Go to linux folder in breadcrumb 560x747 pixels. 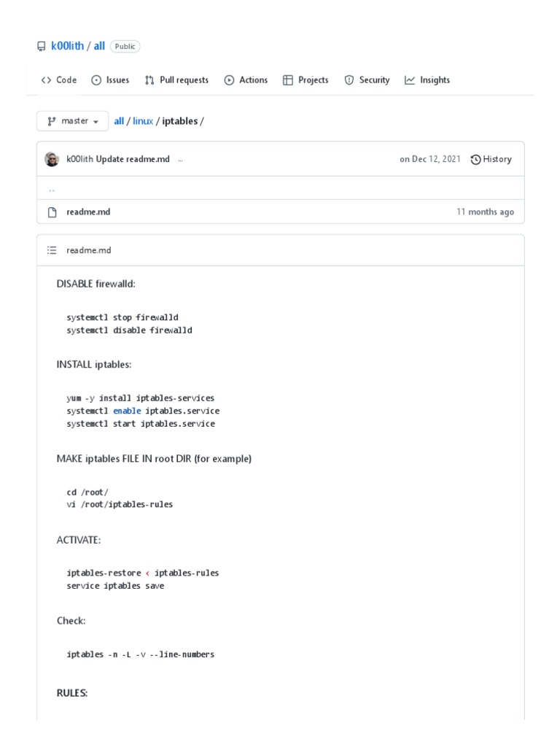143,121
